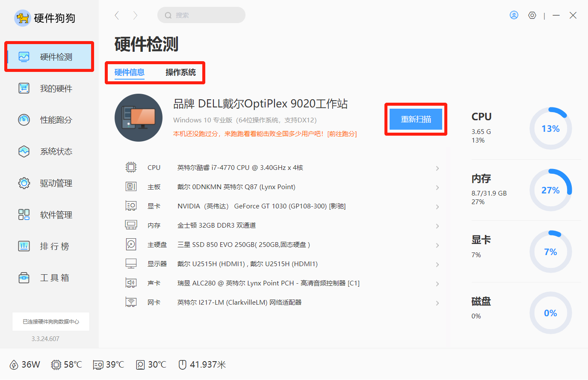The width and height of the screenshot is (588, 380).
Task: Switch to the 硬件信息 tab
Action: pyautogui.click(x=130, y=72)
